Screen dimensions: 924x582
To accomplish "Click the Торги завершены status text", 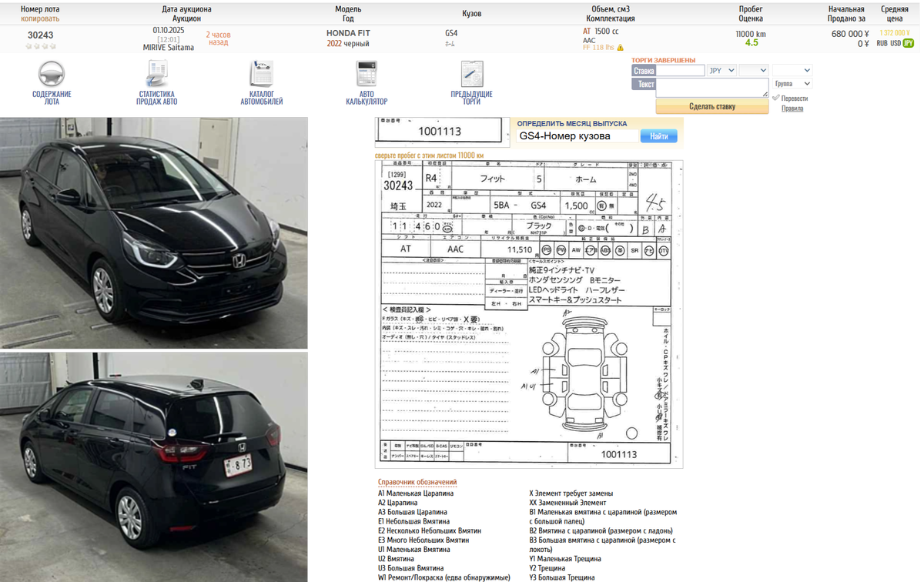I will pos(664,60).
